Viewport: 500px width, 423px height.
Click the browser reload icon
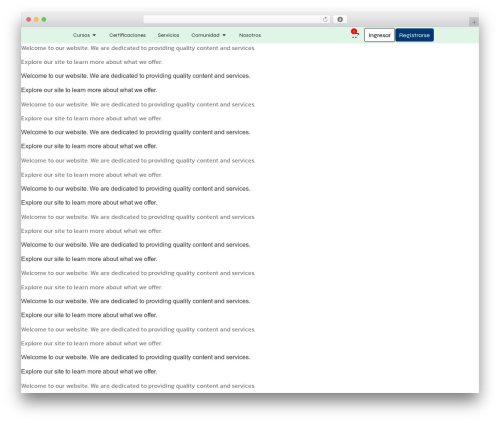click(x=325, y=19)
